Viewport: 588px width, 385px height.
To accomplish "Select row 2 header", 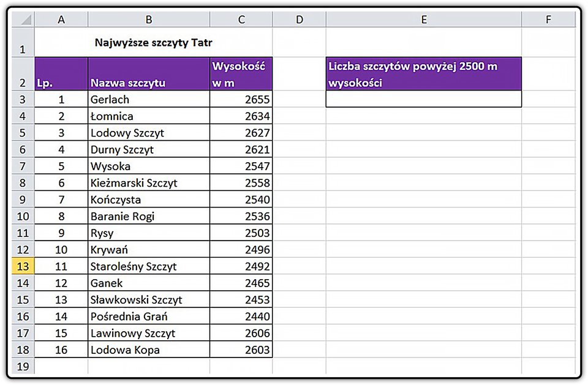I will tap(23, 74).
